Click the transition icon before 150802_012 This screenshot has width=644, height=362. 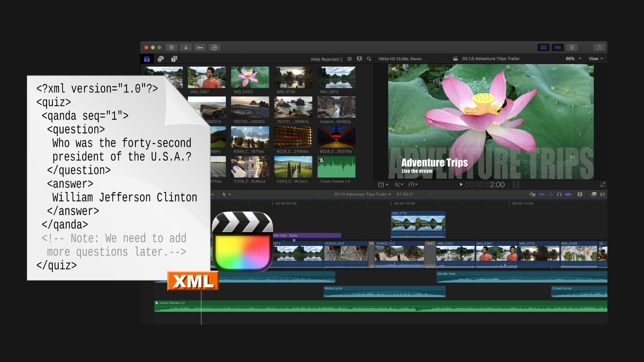[371, 254]
